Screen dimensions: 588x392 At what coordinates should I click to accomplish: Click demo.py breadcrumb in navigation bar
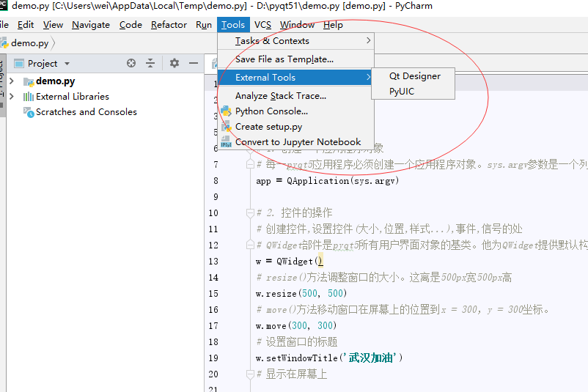[x=29, y=43]
